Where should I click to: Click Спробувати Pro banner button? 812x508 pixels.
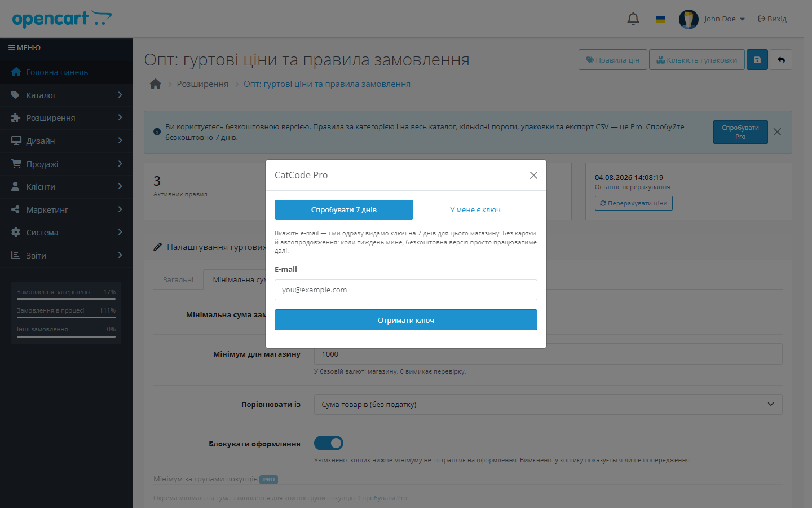pos(740,132)
